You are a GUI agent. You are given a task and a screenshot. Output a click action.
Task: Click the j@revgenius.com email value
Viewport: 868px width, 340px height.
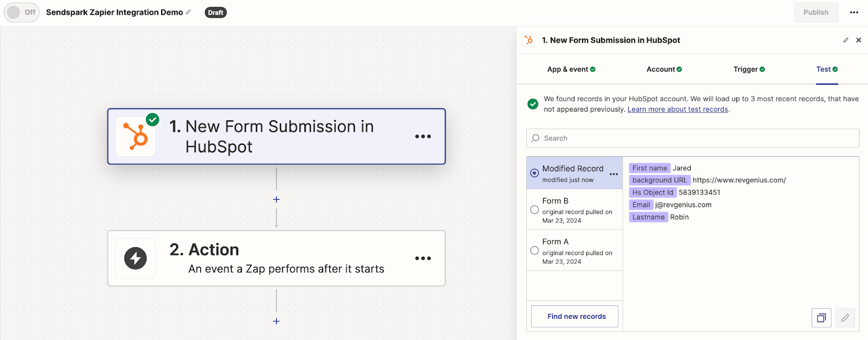pos(683,205)
